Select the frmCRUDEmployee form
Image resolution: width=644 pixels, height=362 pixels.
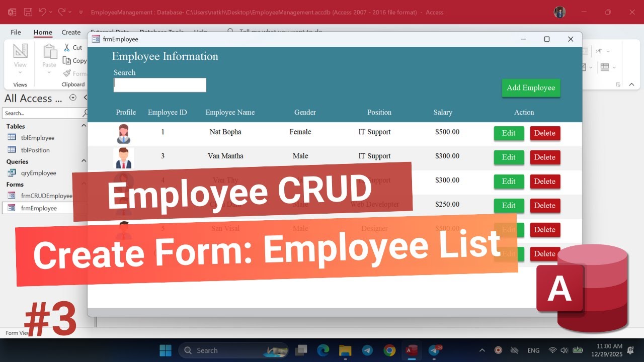46,196
